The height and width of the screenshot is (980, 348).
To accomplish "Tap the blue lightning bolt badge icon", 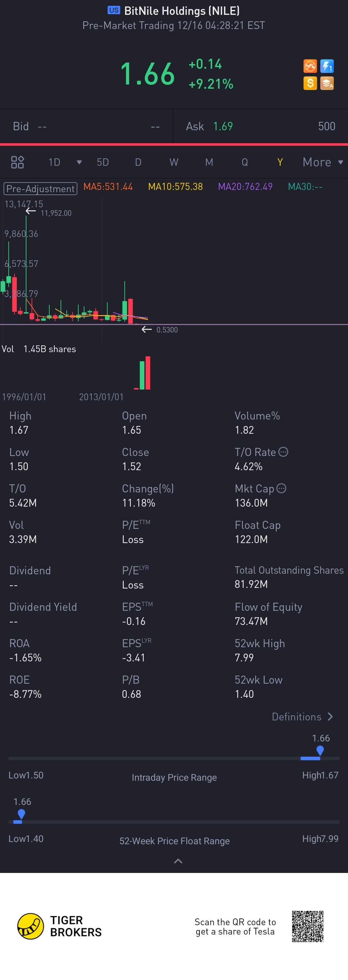I will click(x=327, y=66).
